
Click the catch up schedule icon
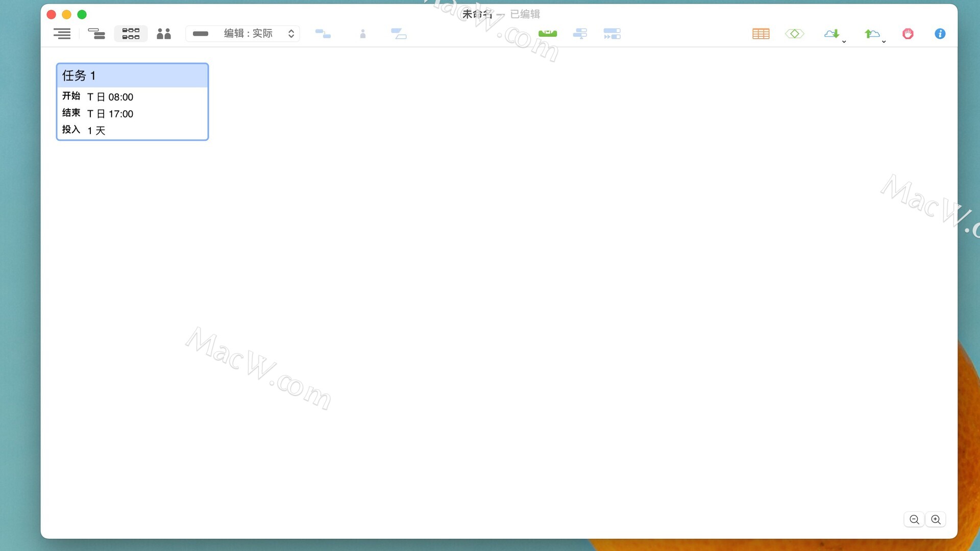point(580,34)
